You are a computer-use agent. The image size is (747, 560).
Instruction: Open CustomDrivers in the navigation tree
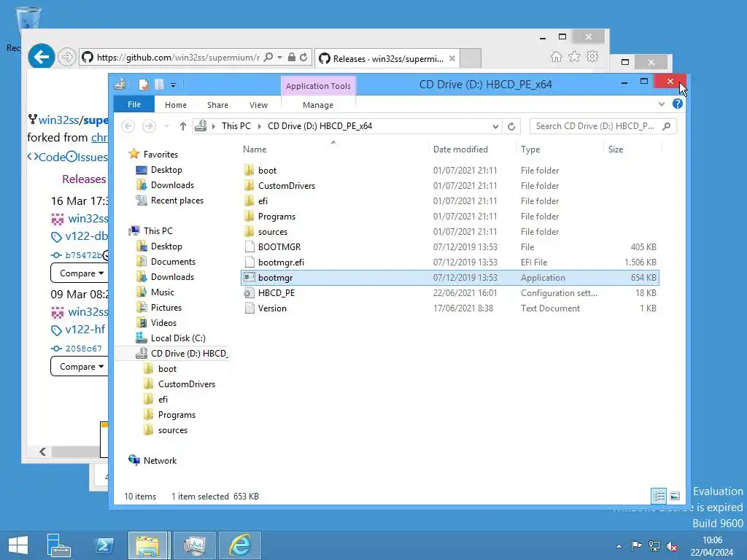(186, 384)
